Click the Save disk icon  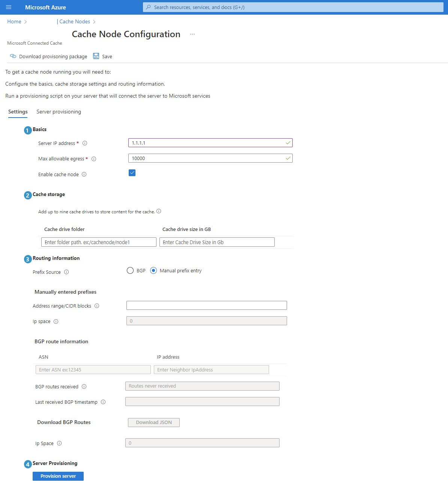(96, 56)
